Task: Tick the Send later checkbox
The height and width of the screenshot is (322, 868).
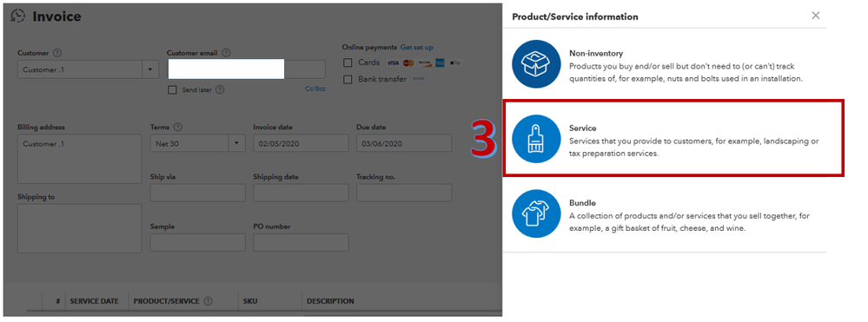Action: pos(172,89)
